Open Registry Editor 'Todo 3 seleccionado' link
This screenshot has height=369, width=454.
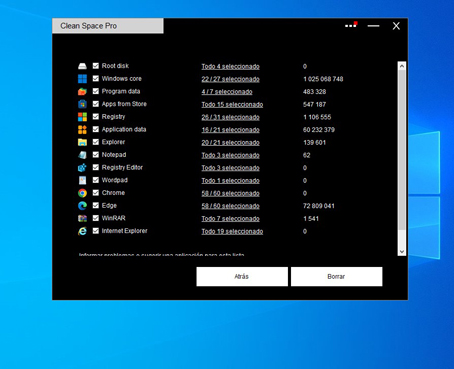click(230, 168)
